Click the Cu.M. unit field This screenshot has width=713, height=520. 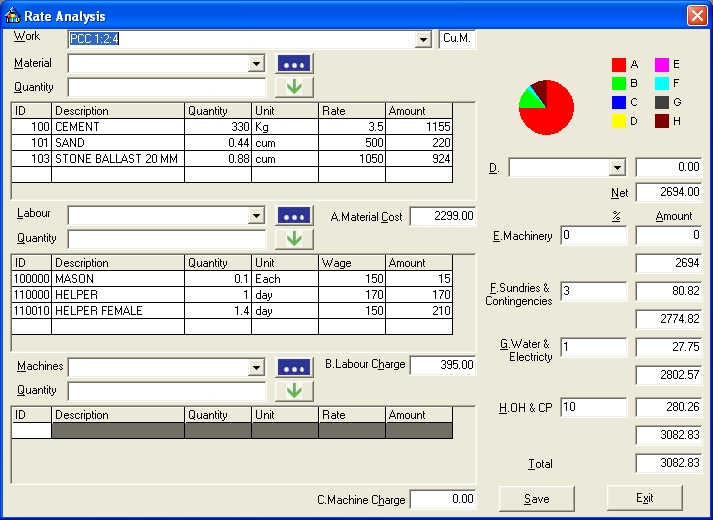(457, 39)
